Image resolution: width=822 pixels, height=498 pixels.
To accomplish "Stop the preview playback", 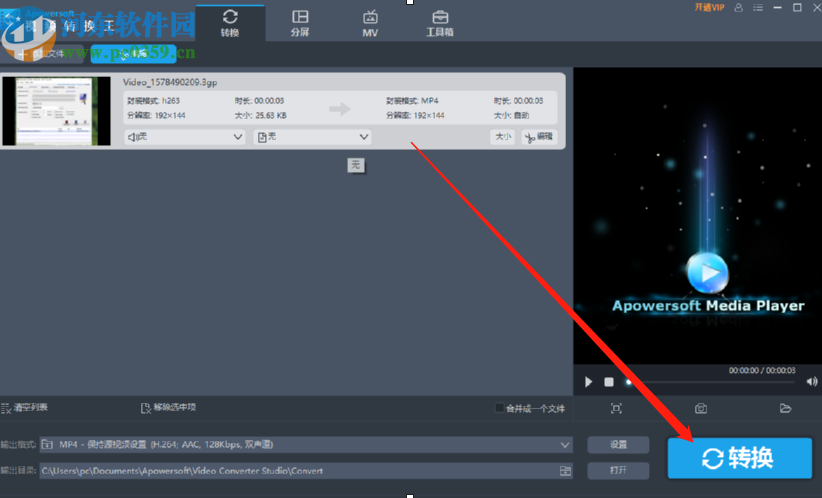I will [x=609, y=382].
